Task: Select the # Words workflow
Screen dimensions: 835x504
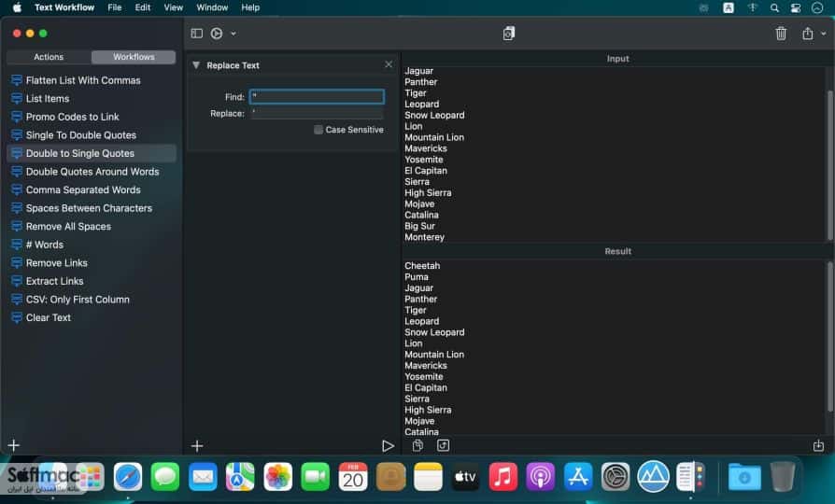Action: pyautogui.click(x=91, y=245)
